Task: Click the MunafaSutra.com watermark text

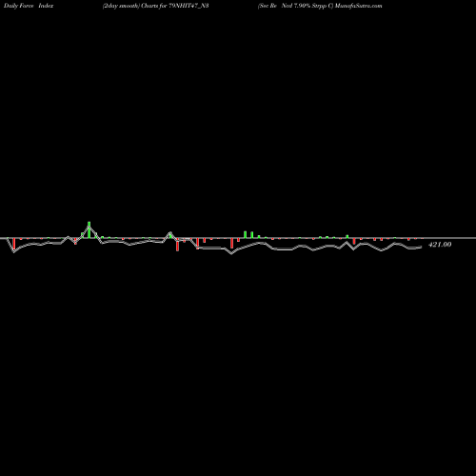Action: pyautogui.click(x=358, y=6)
